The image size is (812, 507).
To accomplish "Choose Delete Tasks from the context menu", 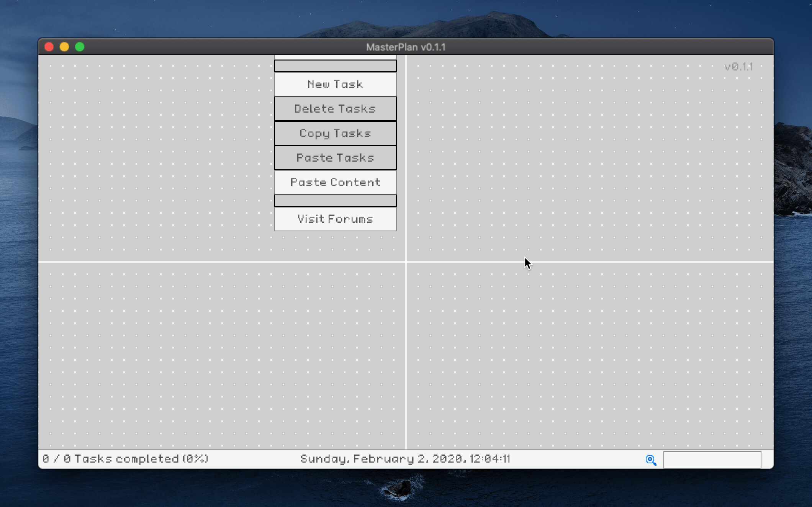I will tap(335, 109).
